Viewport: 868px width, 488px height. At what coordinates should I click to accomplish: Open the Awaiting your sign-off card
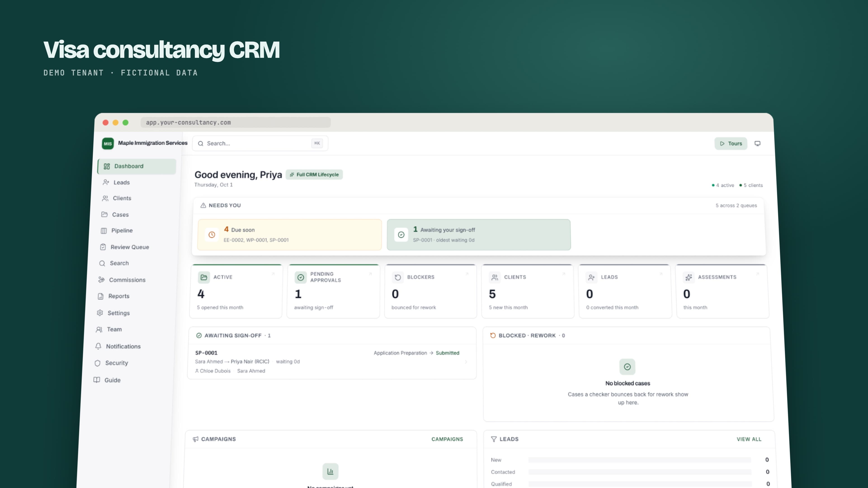click(x=479, y=235)
